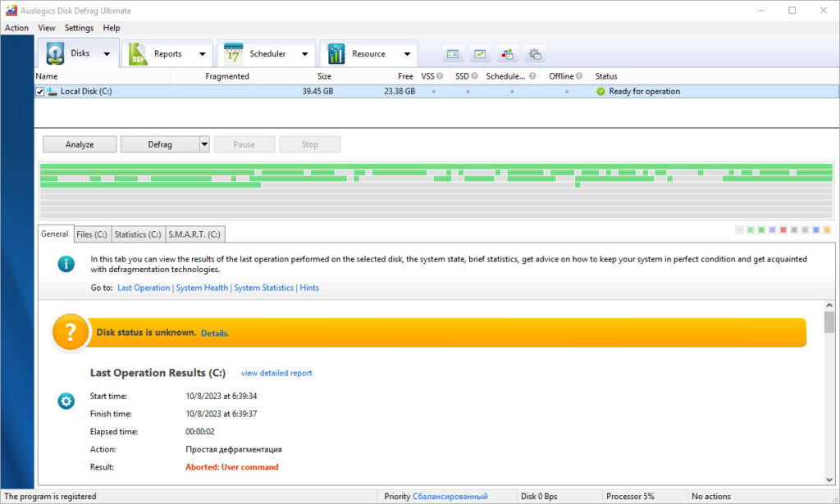Open the Help menu
Viewport: 840px width, 504px height.
112,28
